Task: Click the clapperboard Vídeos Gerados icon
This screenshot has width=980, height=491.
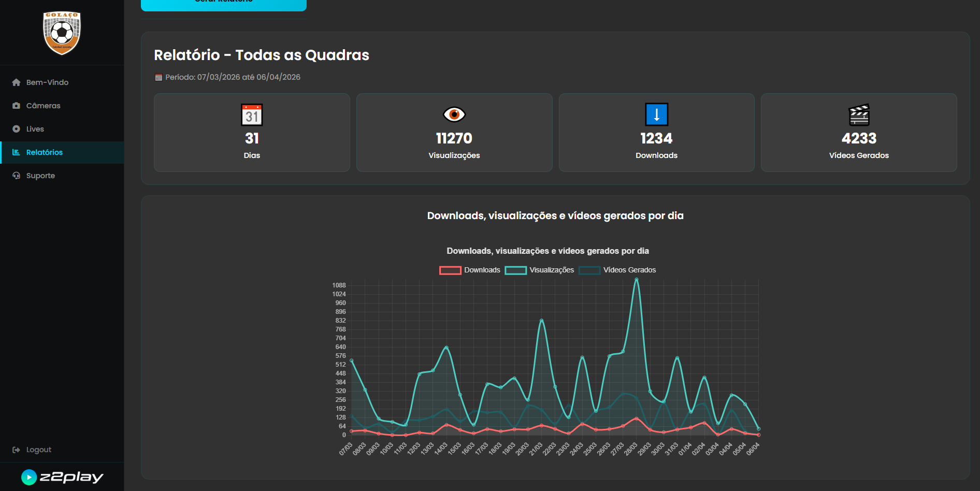Action: click(x=859, y=115)
